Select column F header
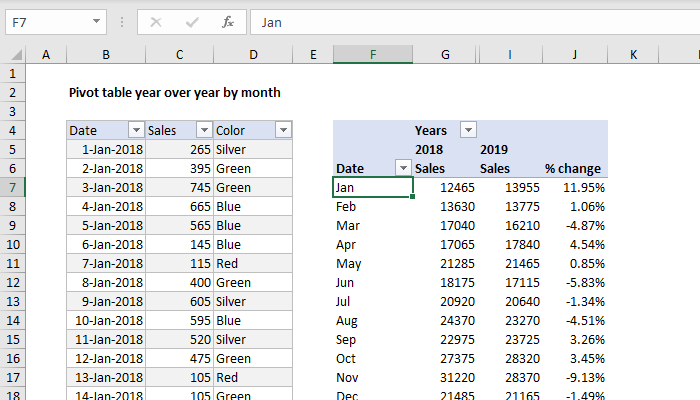700x400 pixels. pos(373,54)
